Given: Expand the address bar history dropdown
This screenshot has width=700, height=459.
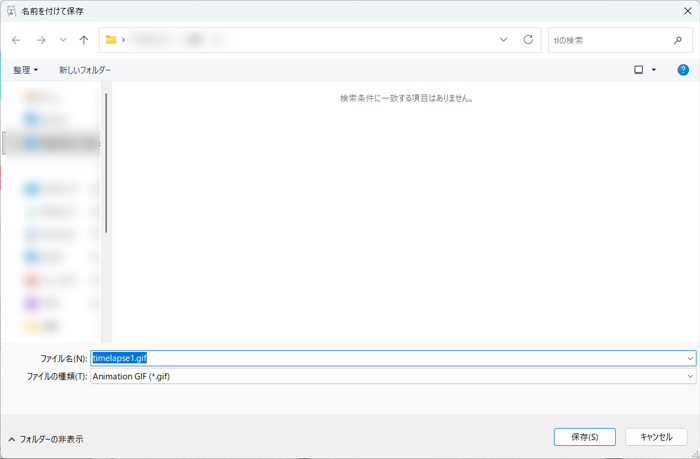Looking at the screenshot, I should click(503, 40).
